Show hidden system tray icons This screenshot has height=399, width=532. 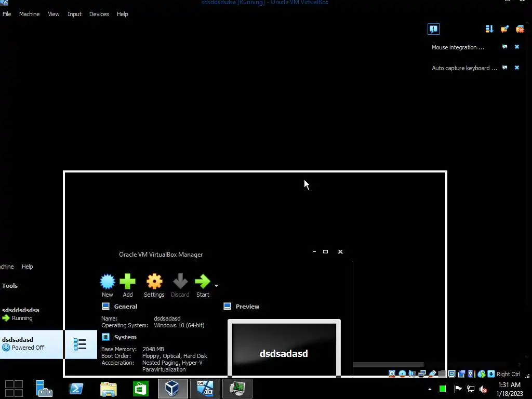430,389
